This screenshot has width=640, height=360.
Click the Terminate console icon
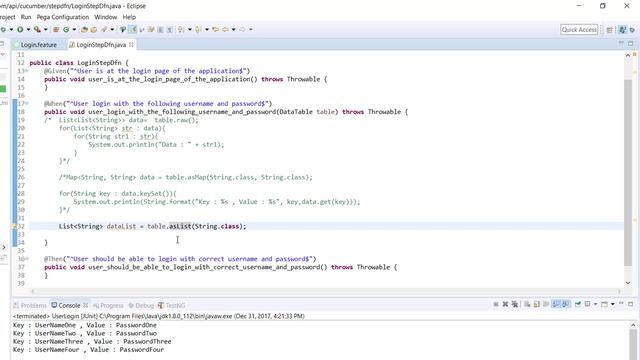tap(496, 304)
